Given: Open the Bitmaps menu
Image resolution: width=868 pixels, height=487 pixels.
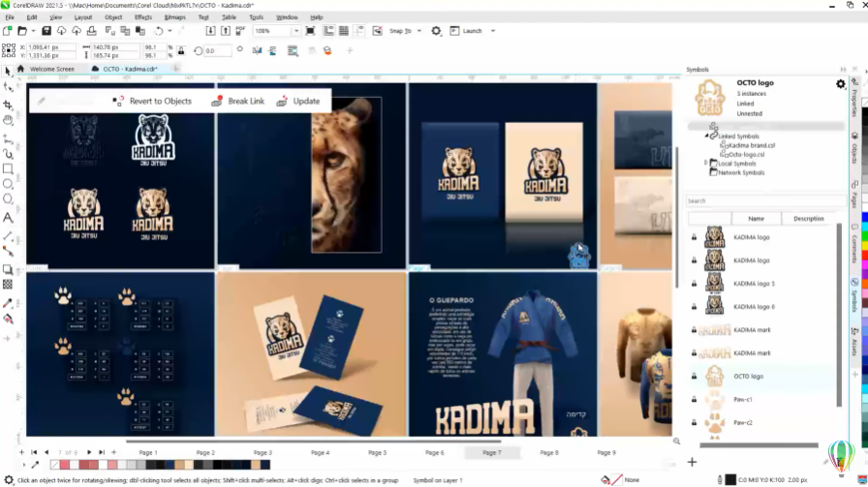Looking at the screenshot, I should (175, 17).
